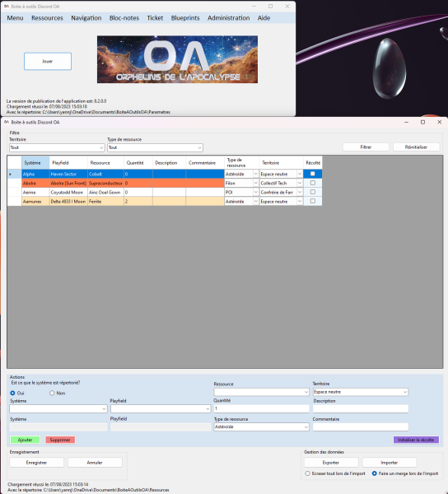Sort by the Quantité column header
The width and height of the screenshot is (448, 494).
point(138,162)
